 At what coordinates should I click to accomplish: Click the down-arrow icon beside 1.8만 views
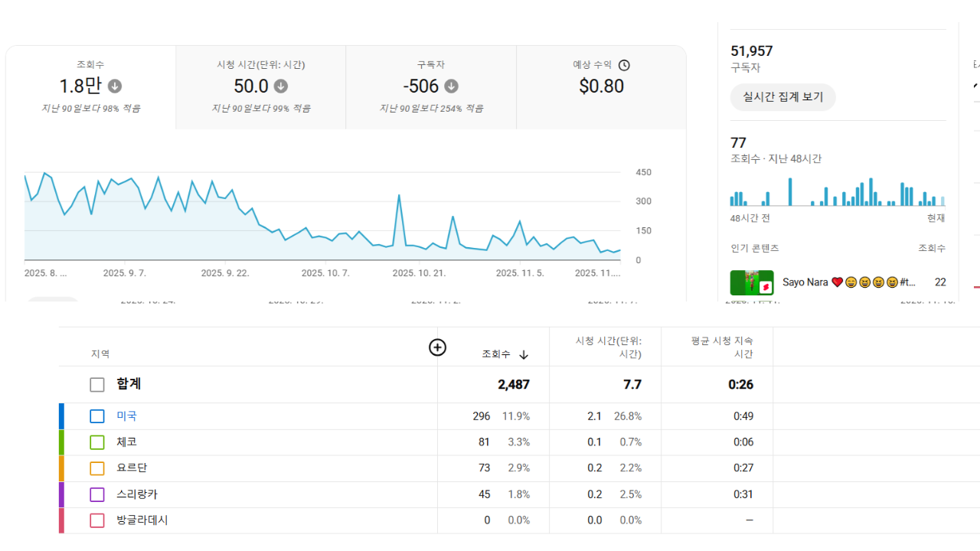(115, 86)
